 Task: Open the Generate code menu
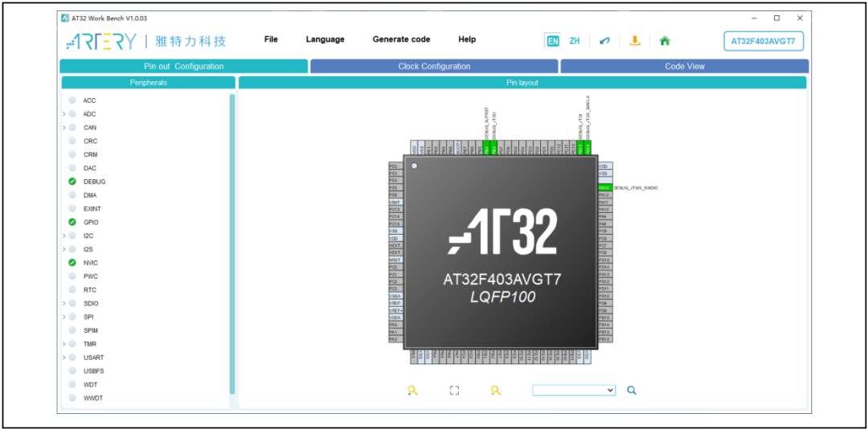[401, 39]
